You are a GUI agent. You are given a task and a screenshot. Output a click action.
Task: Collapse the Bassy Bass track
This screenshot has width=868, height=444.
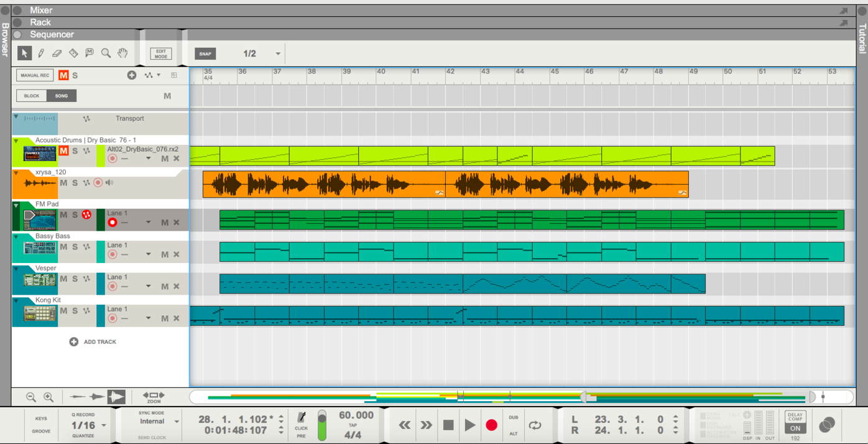(16, 237)
